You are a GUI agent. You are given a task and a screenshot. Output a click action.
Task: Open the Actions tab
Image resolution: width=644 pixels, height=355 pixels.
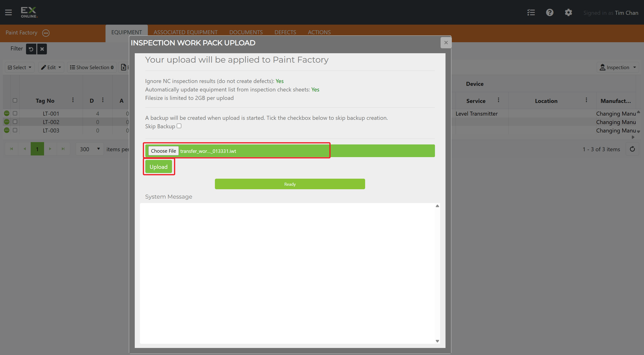(319, 32)
